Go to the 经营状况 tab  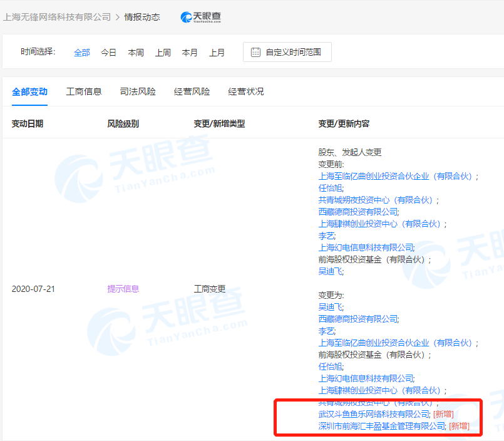point(246,92)
